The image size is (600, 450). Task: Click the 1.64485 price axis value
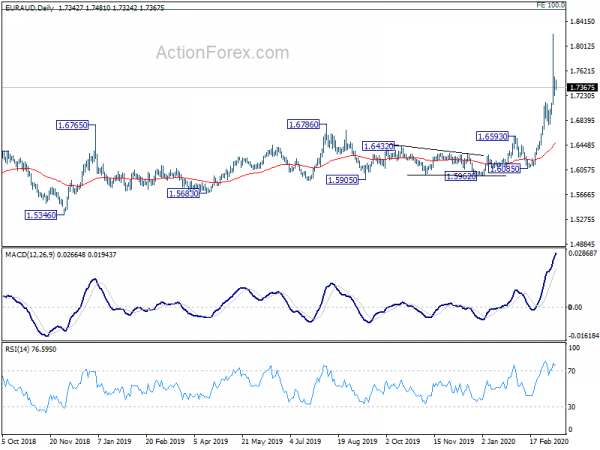[582, 145]
